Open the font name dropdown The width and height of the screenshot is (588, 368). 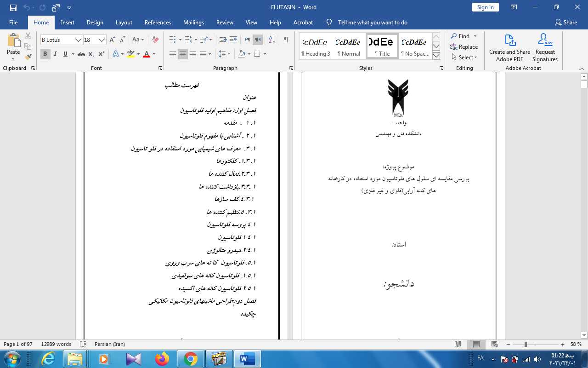79,40
